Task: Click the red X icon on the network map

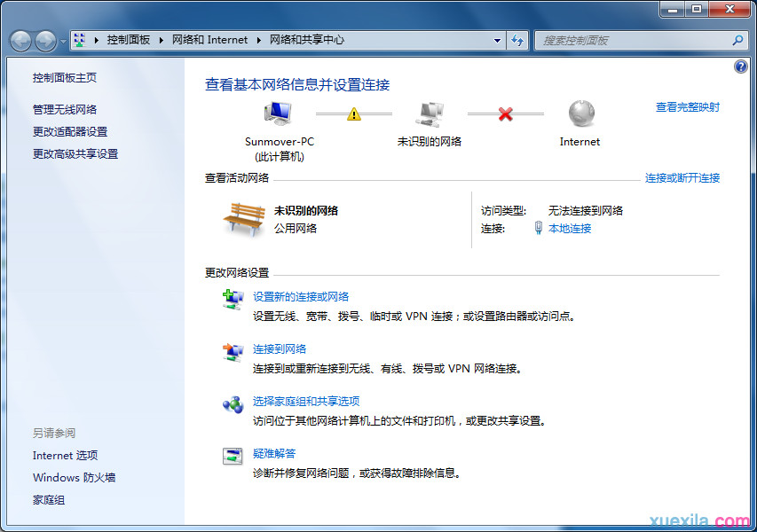Action: (505, 113)
